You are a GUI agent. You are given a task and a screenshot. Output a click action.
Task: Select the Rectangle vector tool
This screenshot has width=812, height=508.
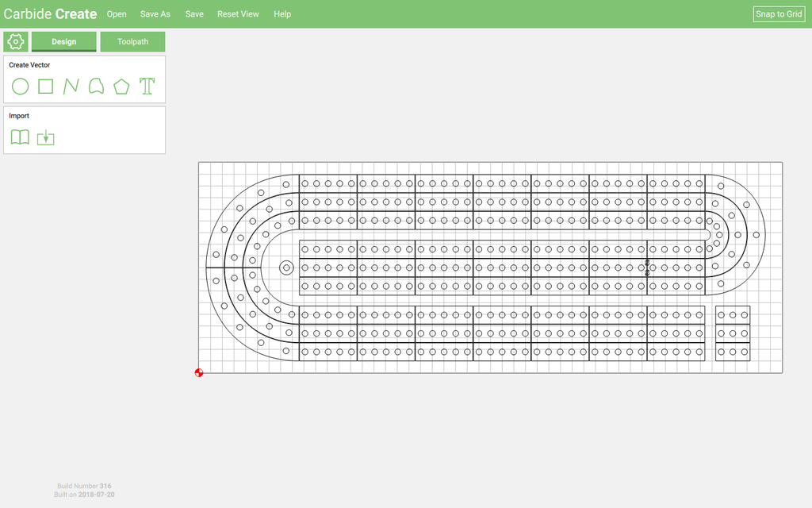pos(45,87)
